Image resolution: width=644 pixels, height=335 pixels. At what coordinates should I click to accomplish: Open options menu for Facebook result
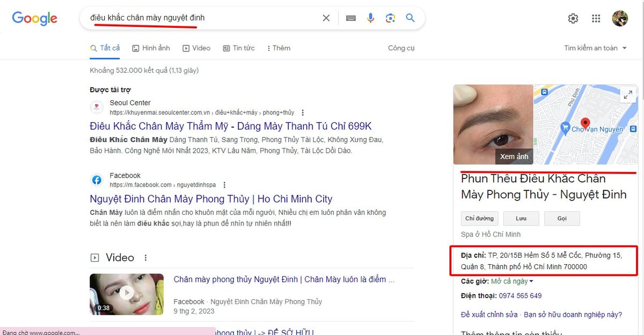pyautogui.click(x=224, y=185)
